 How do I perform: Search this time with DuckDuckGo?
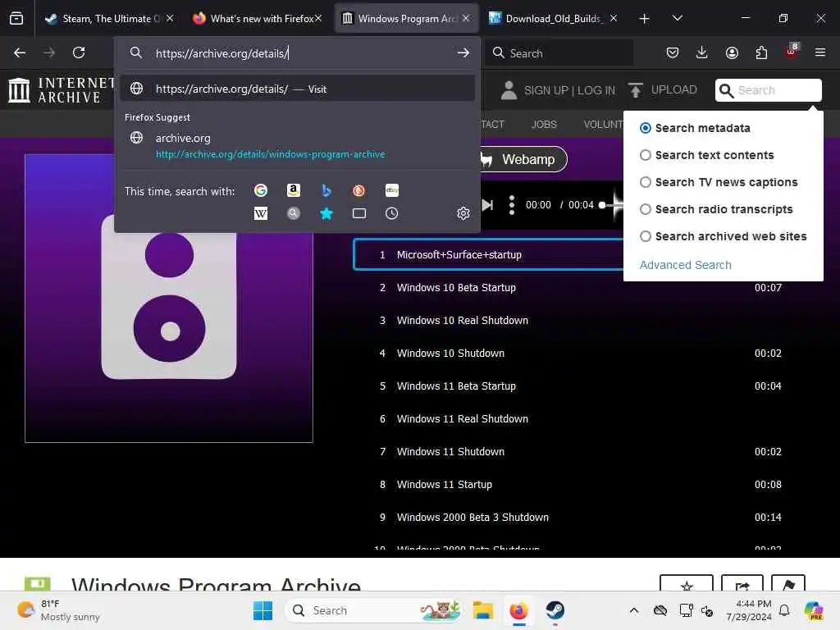[359, 190]
